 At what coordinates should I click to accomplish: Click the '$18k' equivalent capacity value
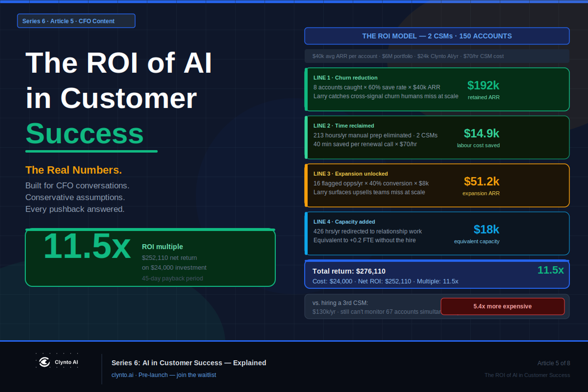pos(486,230)
